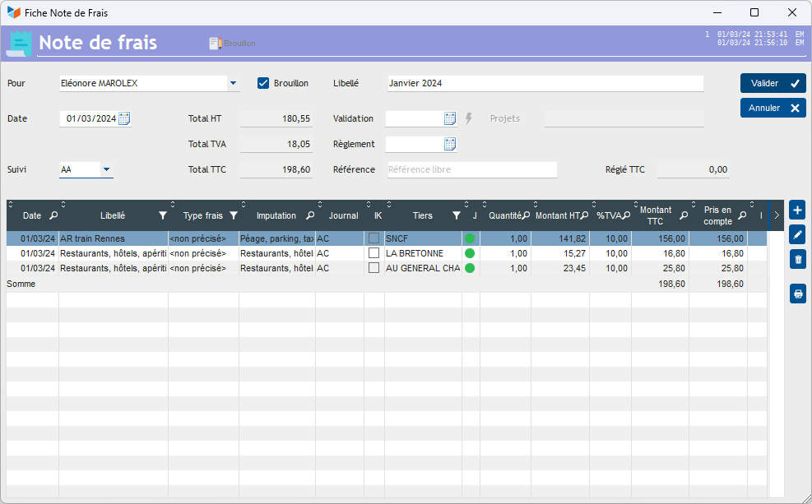Tick the IK checkbox on SNCF row
Screen dimensions: 812x504
[x=374, y=238]
